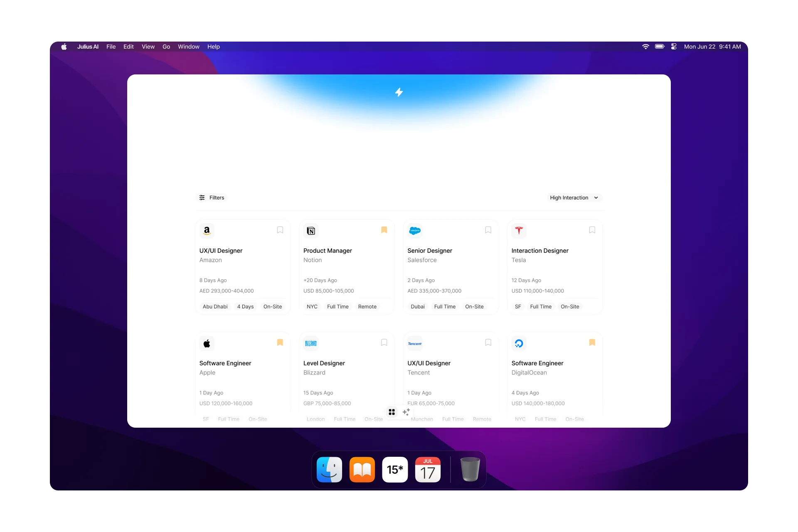
Task: Click USD 140,000-180,000 salary text
Action: point(538,404)
